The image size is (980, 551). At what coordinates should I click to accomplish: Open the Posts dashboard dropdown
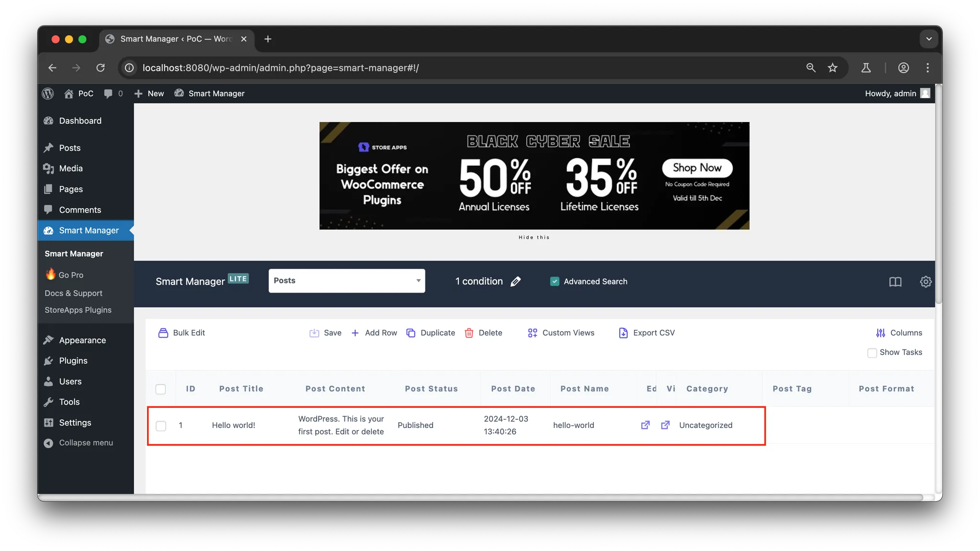(x=346, y=281)
